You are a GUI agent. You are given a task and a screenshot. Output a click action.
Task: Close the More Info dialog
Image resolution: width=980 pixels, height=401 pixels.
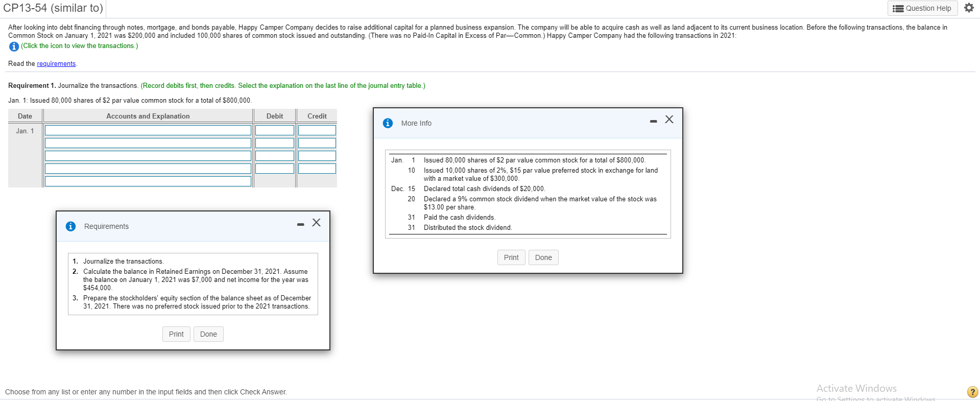coord(669,120)
